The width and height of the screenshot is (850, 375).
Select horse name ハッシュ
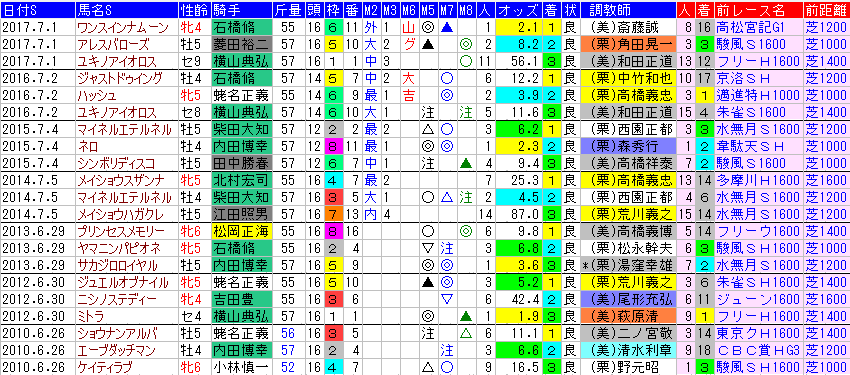tap(97, 96)
